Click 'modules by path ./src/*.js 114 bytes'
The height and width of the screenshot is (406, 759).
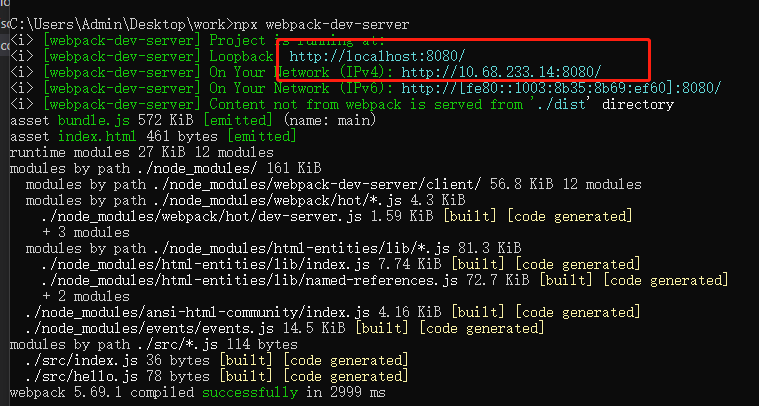pos(153,345)
